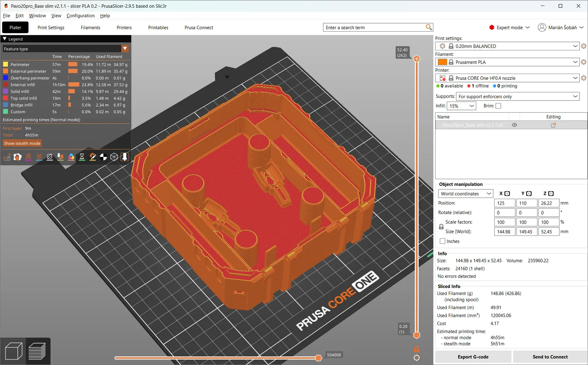
Task: Enable the Inches checkbox
Action: point(442,241)
